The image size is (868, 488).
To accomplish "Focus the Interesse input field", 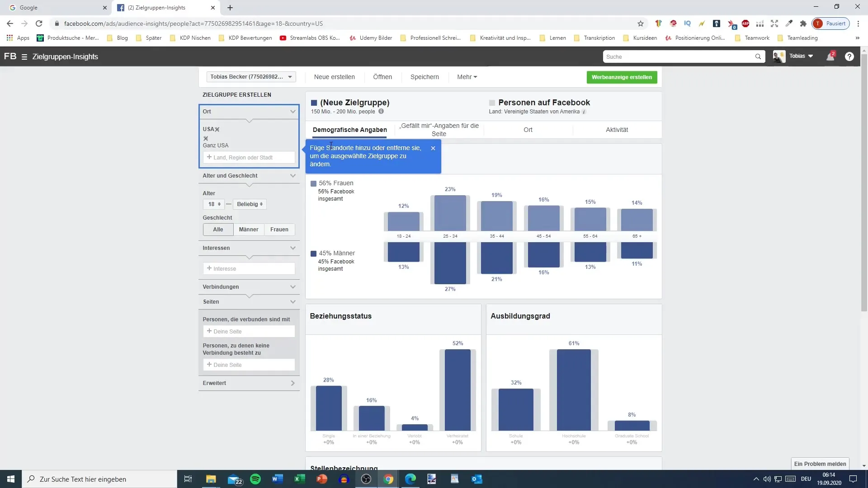I will (x=249, y=269).
